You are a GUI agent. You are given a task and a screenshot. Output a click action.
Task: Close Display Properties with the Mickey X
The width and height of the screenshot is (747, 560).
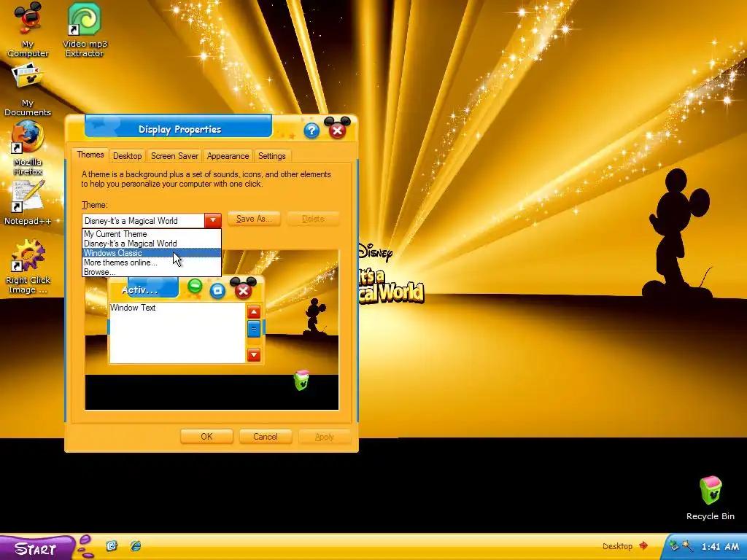click(337, 129)
